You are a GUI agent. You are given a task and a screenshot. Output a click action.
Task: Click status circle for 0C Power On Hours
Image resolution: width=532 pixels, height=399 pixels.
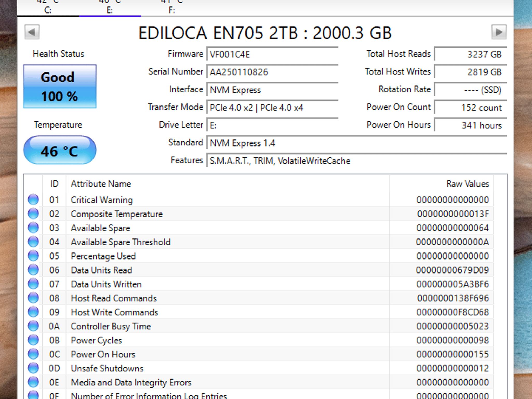[x=33, y=354]
